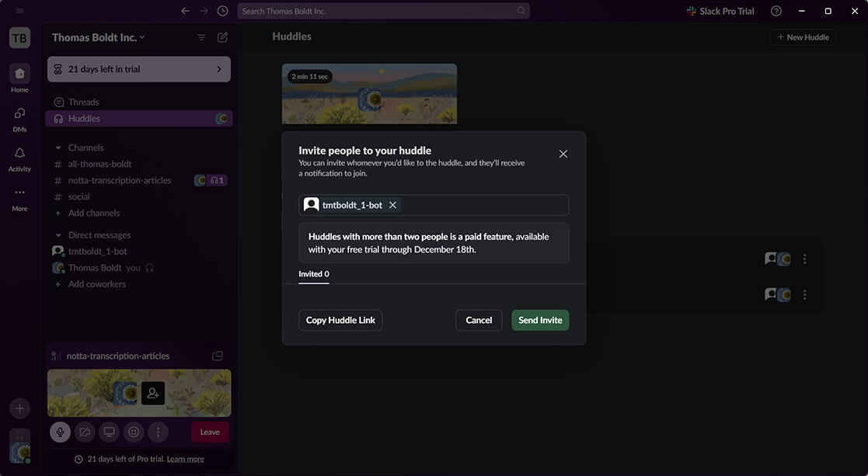
Task: Open huddle more options dots
Action: coord(158,433)
